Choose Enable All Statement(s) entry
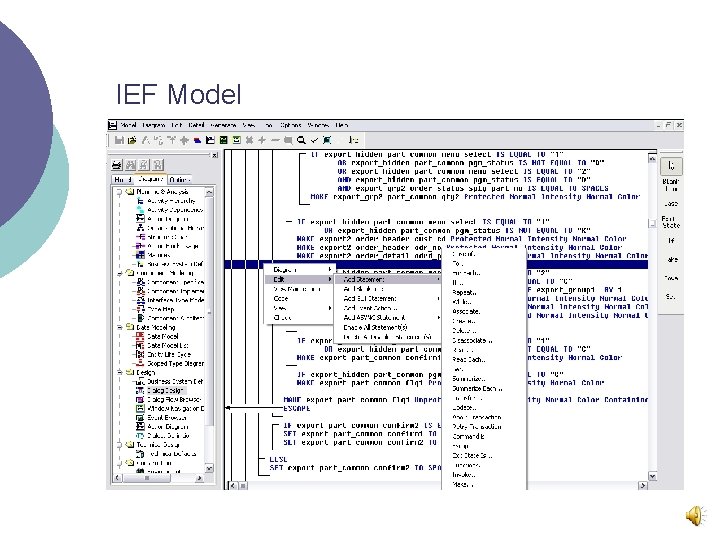 [388, 327]
